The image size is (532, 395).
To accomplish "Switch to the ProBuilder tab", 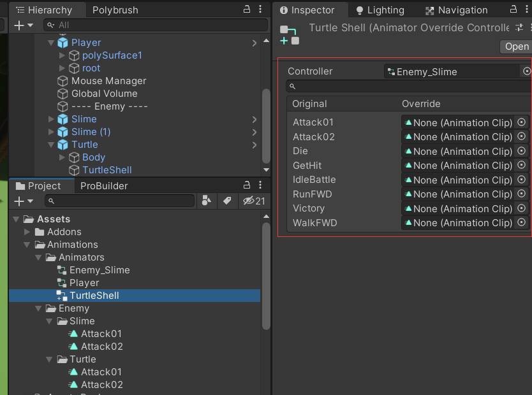I will pos(103,186).
